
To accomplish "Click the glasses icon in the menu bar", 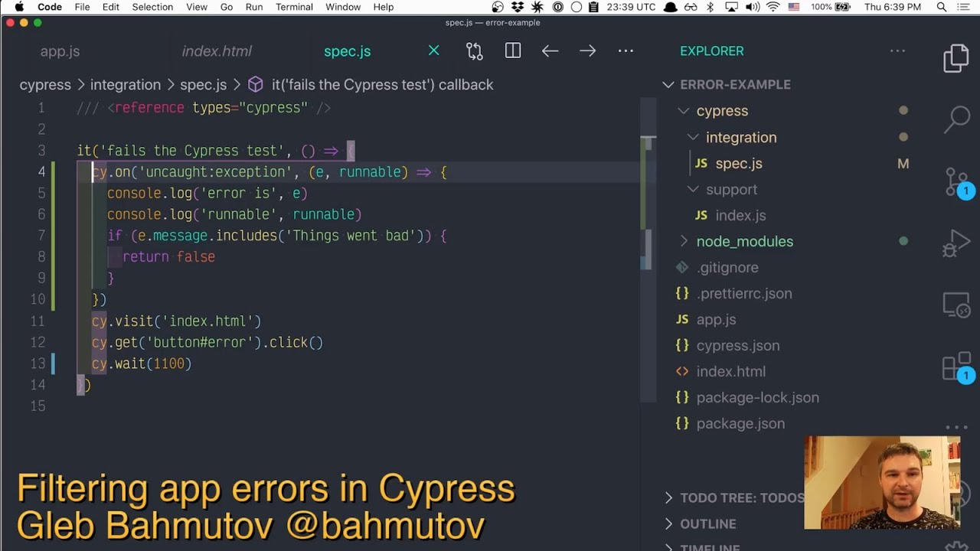I will 691,7.
